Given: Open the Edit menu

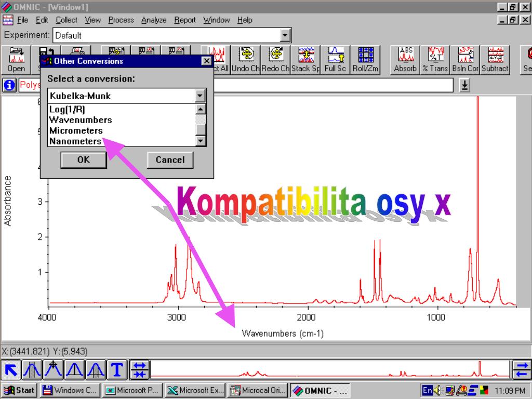Looking at the screenshot, I should [42, 20].
